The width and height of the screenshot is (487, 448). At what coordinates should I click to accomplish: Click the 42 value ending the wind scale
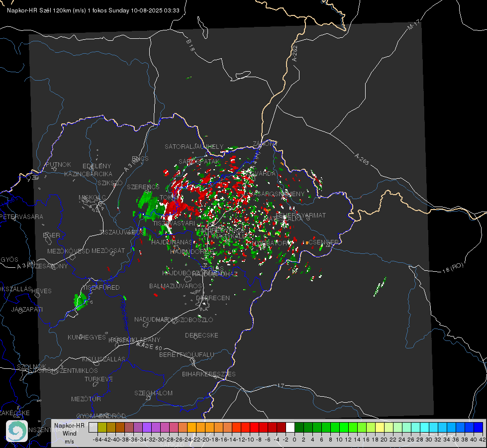point(483,440)
